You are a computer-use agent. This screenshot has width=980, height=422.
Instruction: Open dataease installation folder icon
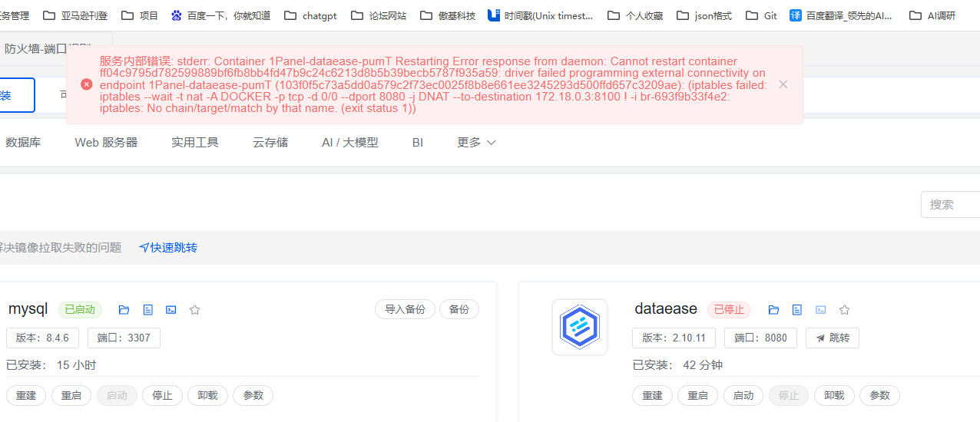(x=773, y=310)
